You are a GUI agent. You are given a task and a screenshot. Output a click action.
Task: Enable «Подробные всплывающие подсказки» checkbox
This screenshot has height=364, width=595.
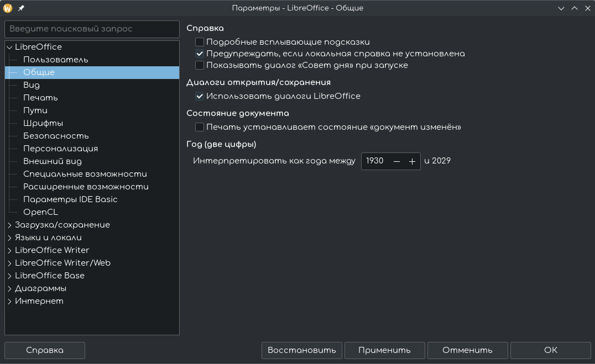tap(200, 42)
